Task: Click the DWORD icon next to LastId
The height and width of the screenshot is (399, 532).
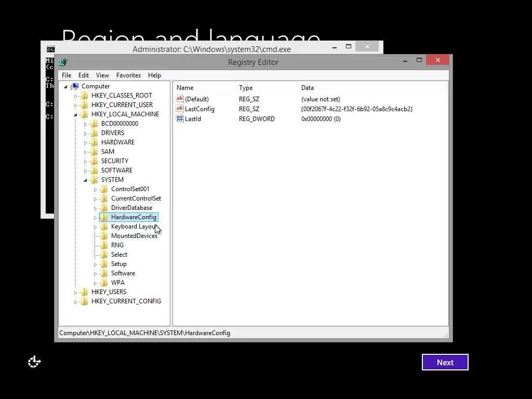Action: pos(179,118)
